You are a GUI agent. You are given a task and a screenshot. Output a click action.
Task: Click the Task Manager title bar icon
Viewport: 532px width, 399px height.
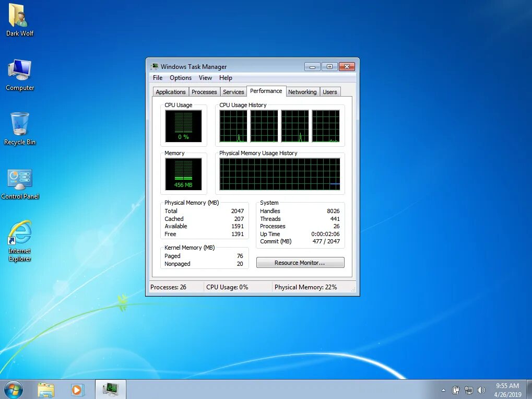pyautogui.click(x=155, y=66)
